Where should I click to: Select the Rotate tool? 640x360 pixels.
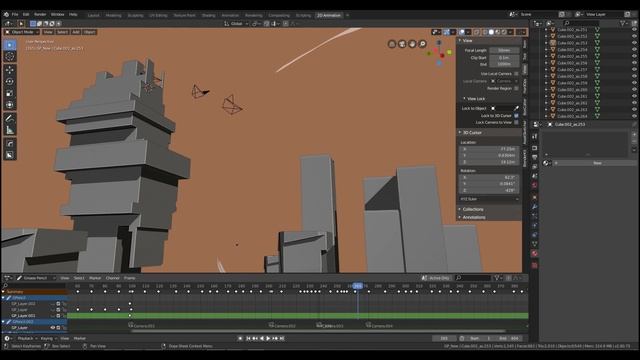(x=10, y=82)
